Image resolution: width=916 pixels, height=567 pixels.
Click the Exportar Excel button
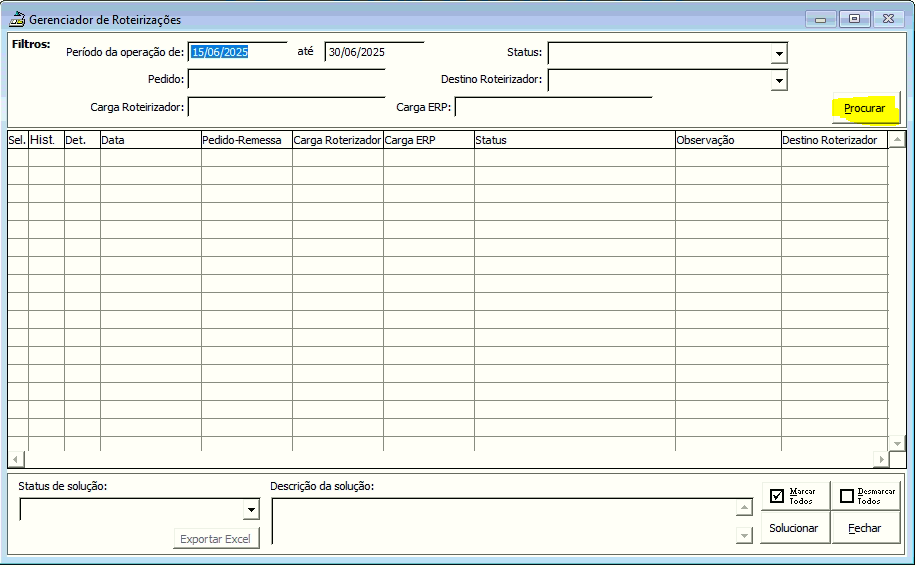coord(216,538)
